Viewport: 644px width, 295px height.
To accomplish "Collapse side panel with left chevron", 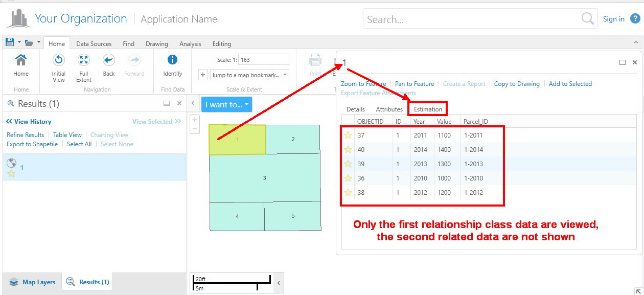I will [193, 104].
